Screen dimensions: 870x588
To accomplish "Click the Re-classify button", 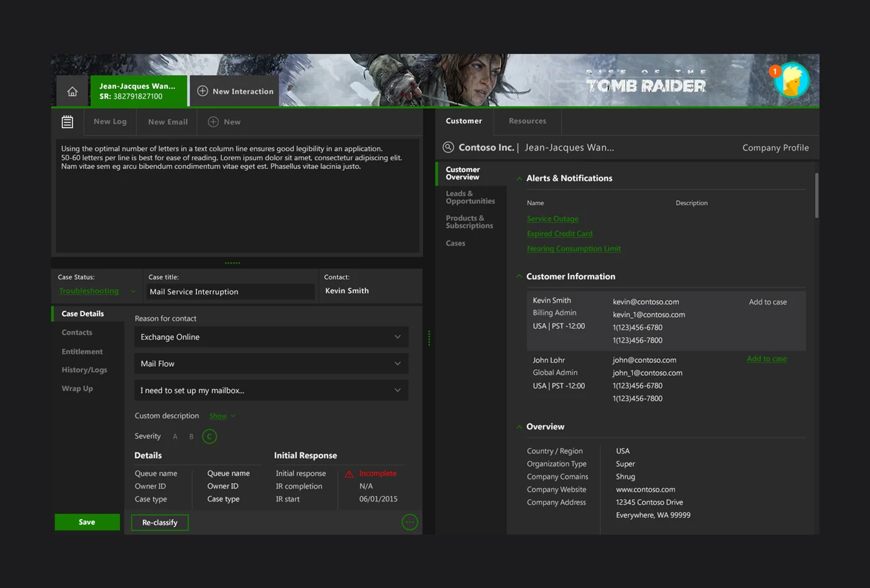I will (160, 523).
